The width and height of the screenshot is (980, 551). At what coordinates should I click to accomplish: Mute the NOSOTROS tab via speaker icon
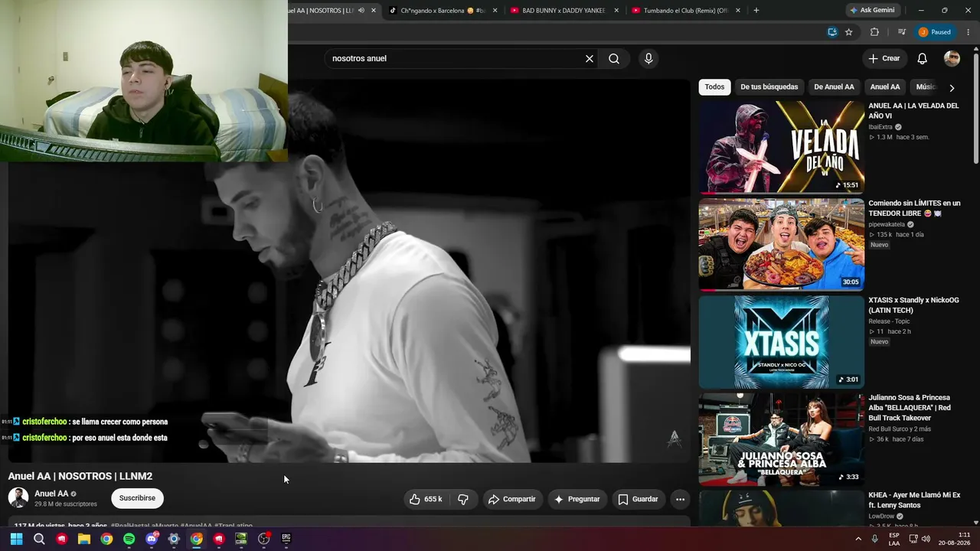[361, 11]
